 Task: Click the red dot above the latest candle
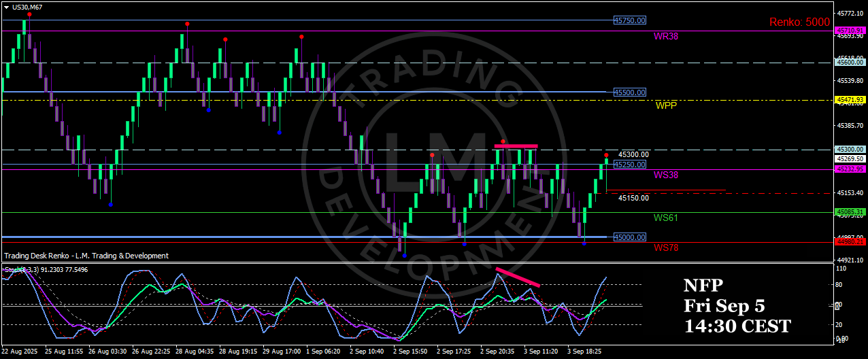click(606, 155)
